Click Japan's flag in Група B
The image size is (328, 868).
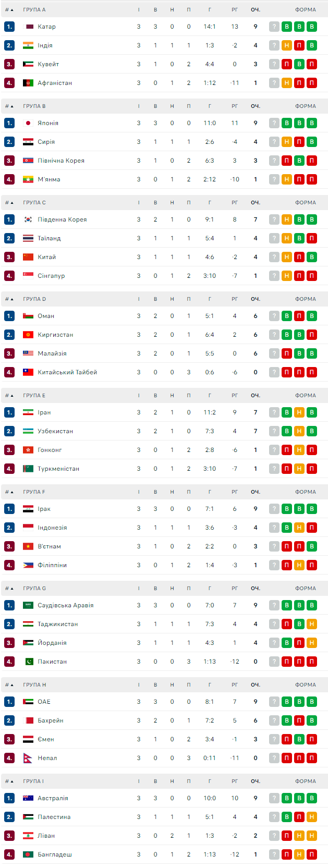coord(28,123)
